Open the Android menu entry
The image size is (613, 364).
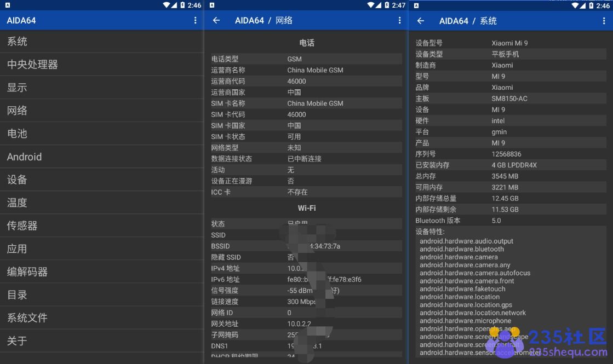[x=102, y=157]
